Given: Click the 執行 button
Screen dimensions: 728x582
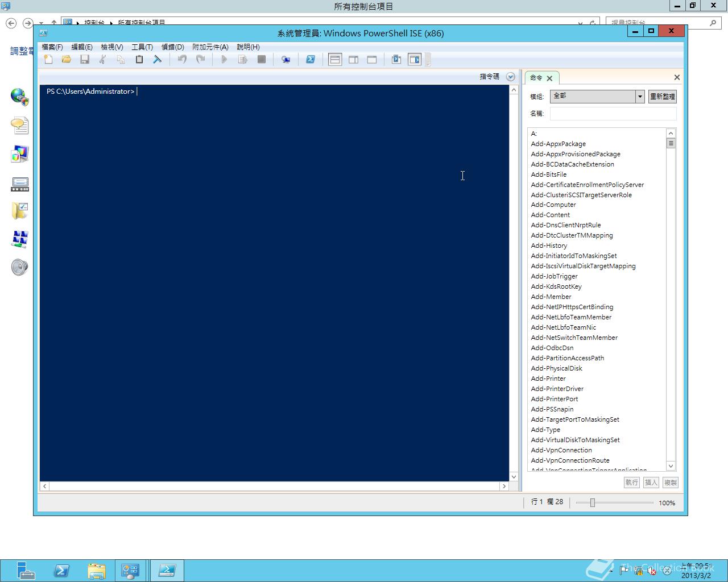Looking at the screenshot, I should [632, 483].
